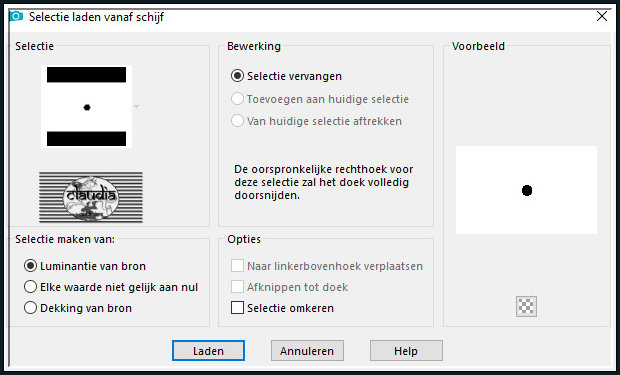This screenshot has height=375, width=620.
Task: Open Help for this dialog
Action: coord(406,350)
